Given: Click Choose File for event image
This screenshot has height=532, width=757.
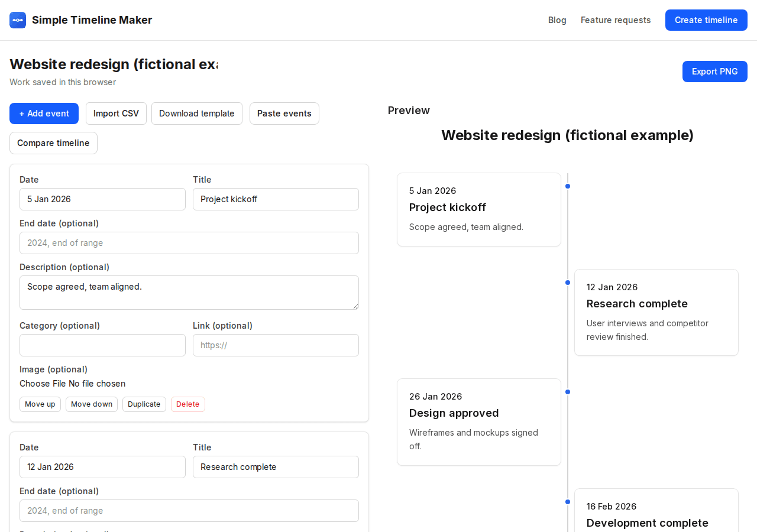Looking at the screenshot, I should pos(43,384).
